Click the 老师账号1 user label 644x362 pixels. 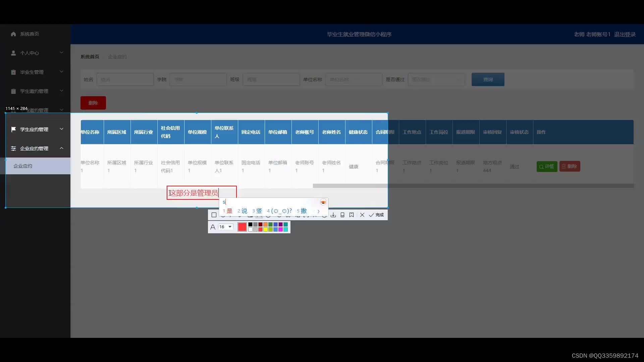coord(598,34)
